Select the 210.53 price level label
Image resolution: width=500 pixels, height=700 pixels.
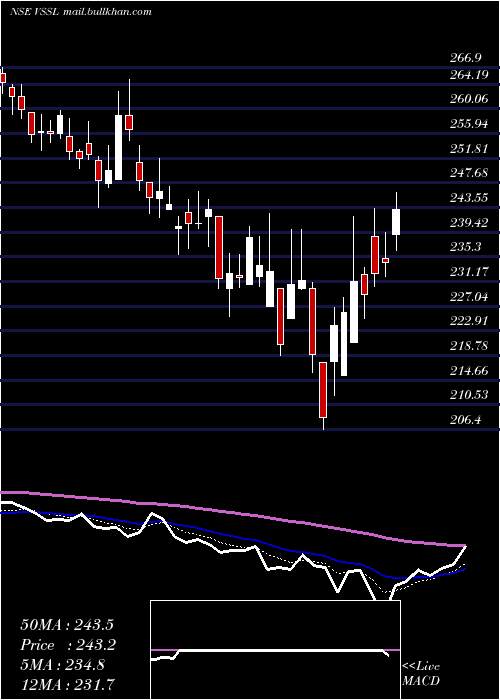click(x=468, y=395)
